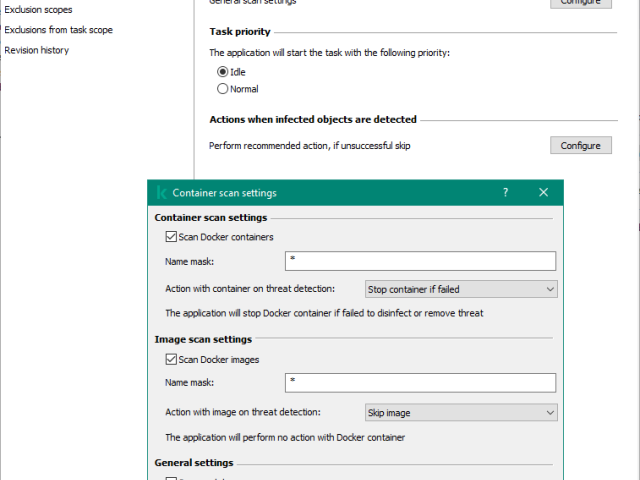Click the Kaspersky logo in dialog title
The image size is (640, 480).
pyautogui.click(x=161, y=193)
